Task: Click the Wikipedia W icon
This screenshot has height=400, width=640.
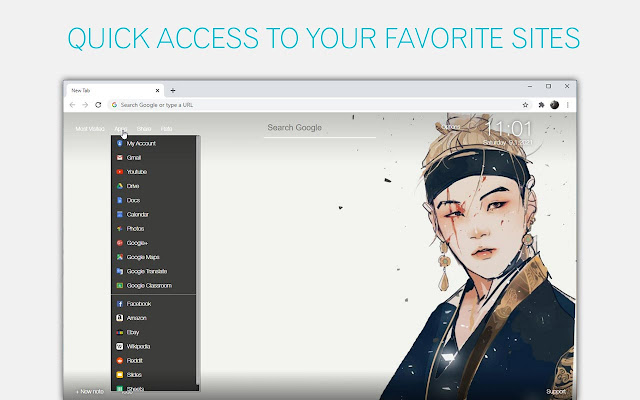Action: pyautogui.click(x=120, y=346)
